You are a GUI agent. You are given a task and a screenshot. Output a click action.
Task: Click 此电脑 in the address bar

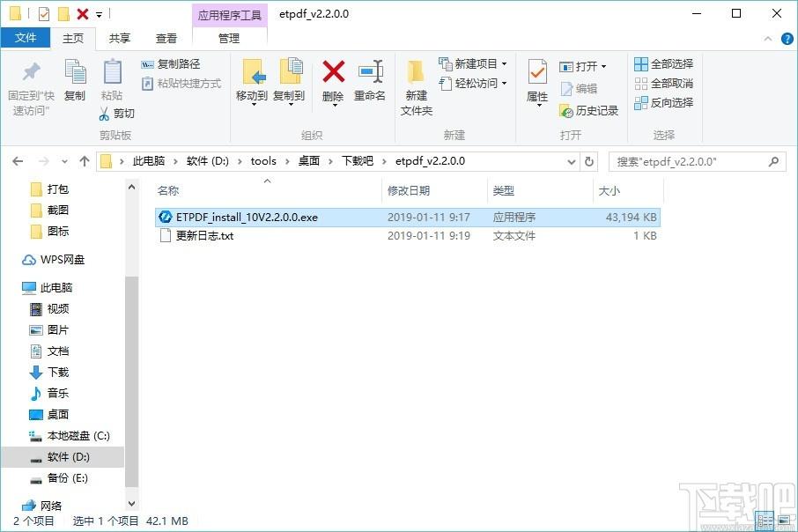point(149,161)
